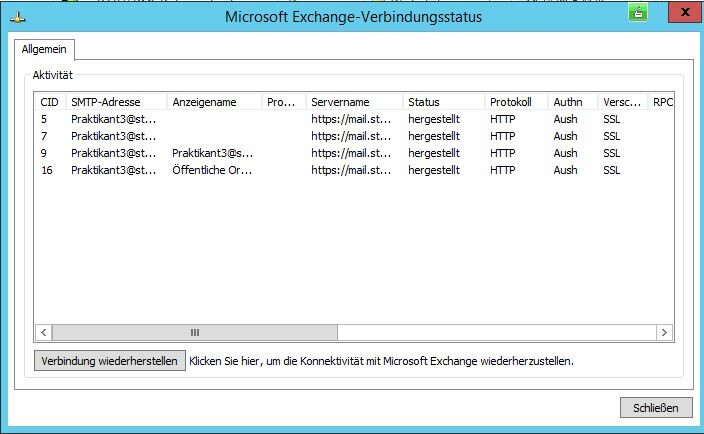
Task: Select the row with Öffentliche Or... display name
Action: 354,170
